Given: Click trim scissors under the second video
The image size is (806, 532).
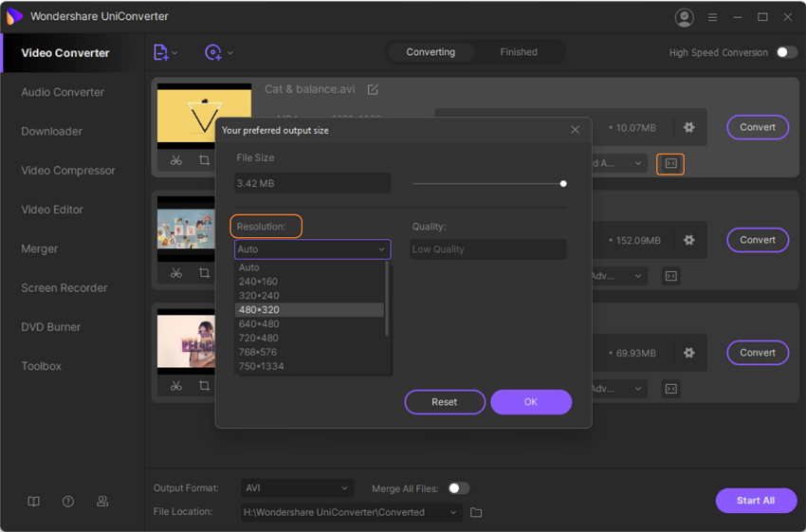Looking at the screenshot, I should click(176, 273).
